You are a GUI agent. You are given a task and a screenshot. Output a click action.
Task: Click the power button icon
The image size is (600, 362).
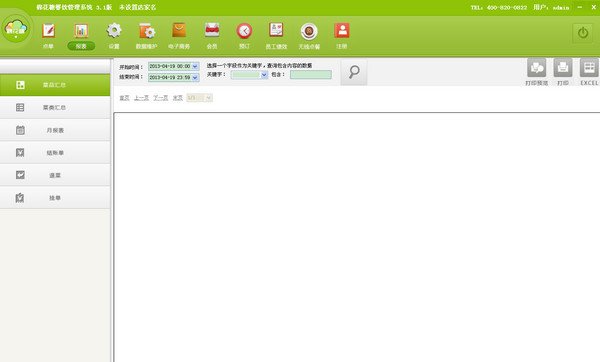[582, 33]
